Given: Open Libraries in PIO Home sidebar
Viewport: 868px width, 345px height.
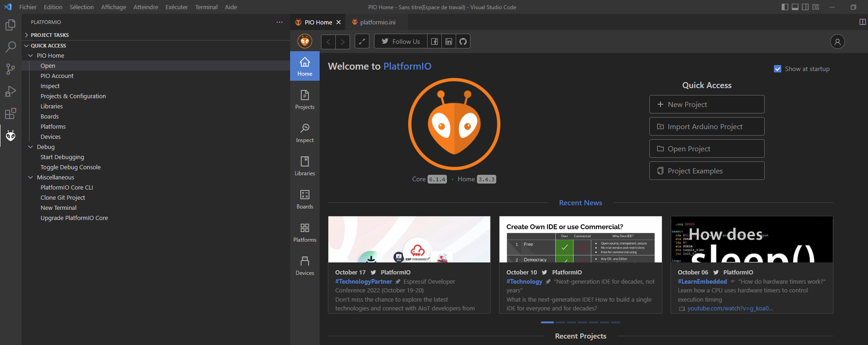Looking at the screenshot, I should point(305,166).
